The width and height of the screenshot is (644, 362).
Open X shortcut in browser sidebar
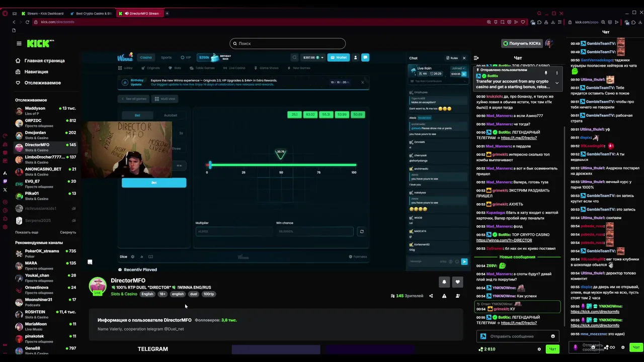pos(5,190)
